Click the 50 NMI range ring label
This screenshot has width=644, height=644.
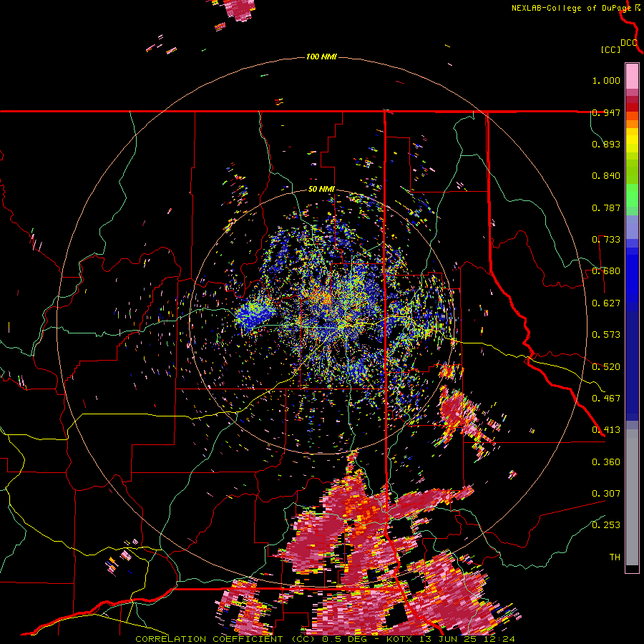coord(321,190)
